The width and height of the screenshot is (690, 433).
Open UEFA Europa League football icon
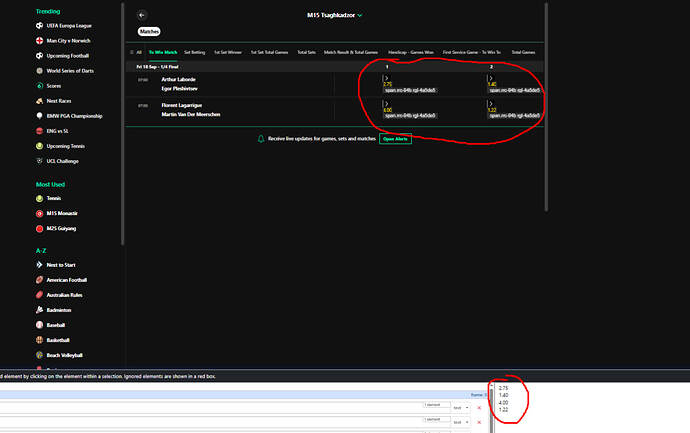pyautogui.click(x=39, y=26)
